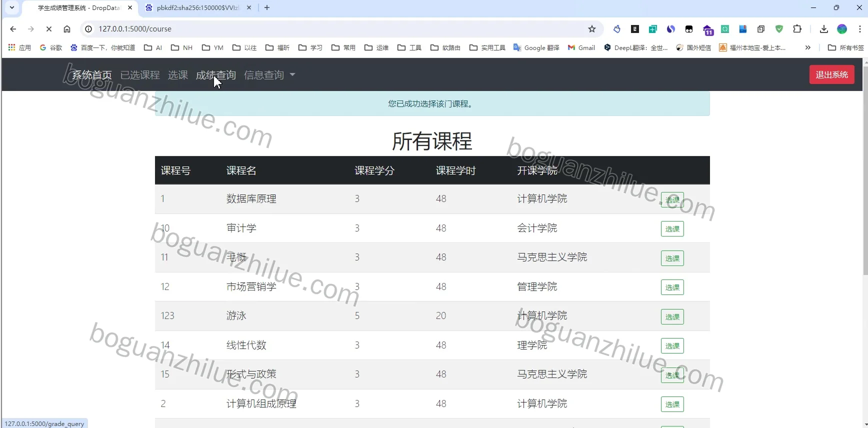This screenshot has width=868, height=428.
Task: Click 选课 button for 线性代数
Action: pos(672,346)
